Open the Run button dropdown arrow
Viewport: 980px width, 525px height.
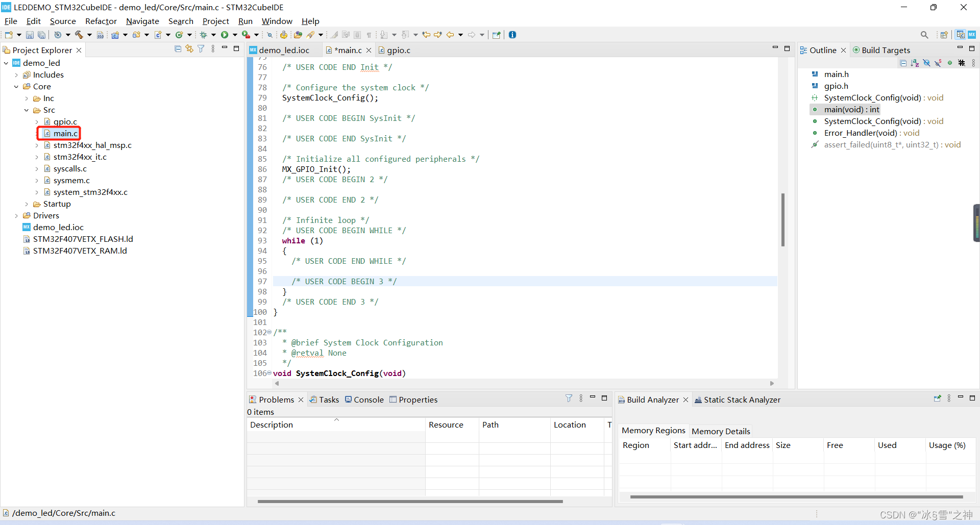235,35
